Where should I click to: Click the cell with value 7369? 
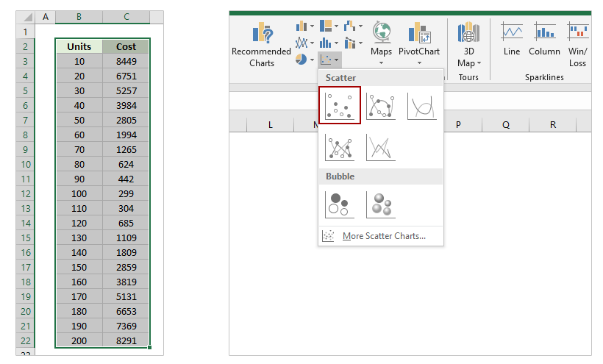coord(126,326)
